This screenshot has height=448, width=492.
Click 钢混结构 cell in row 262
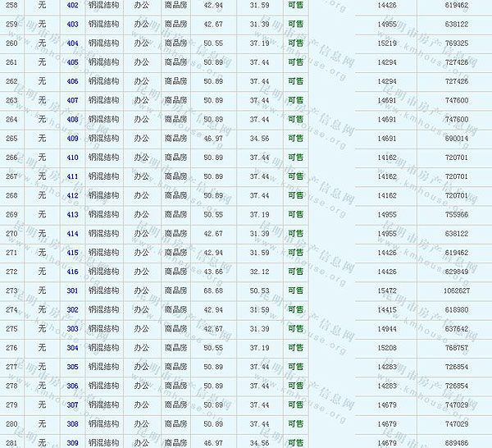pyautogui.click(x=104, y=81)
